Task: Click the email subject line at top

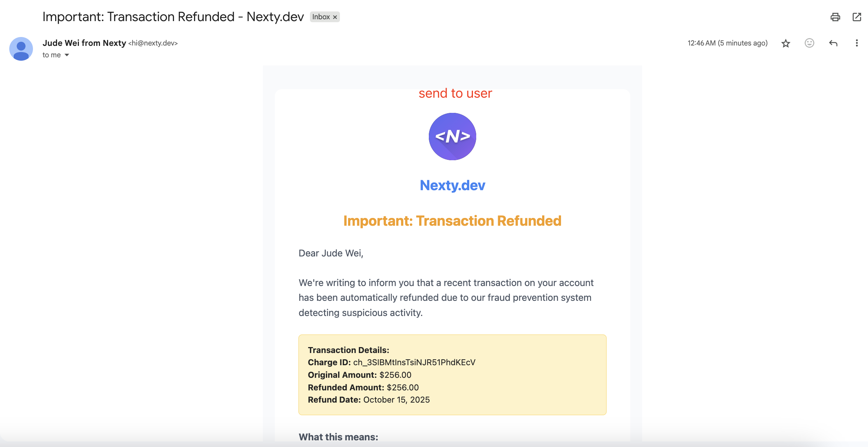Action: tap(173, 17)
